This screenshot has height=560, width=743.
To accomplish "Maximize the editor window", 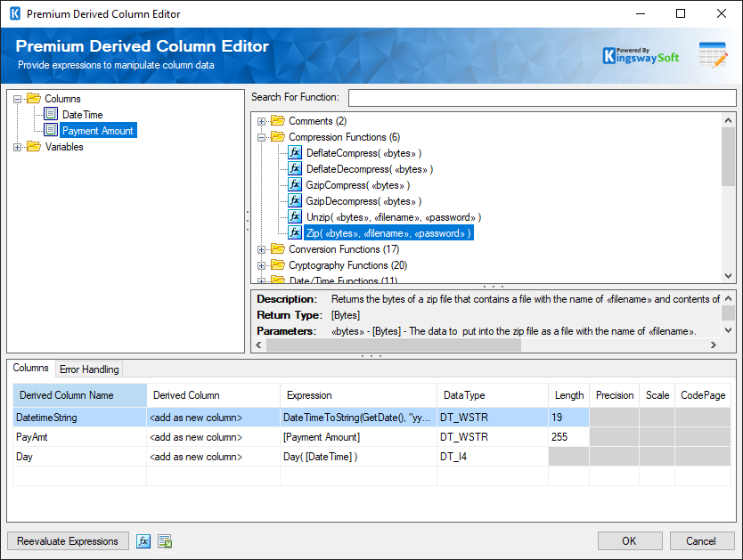I will 681,13.
